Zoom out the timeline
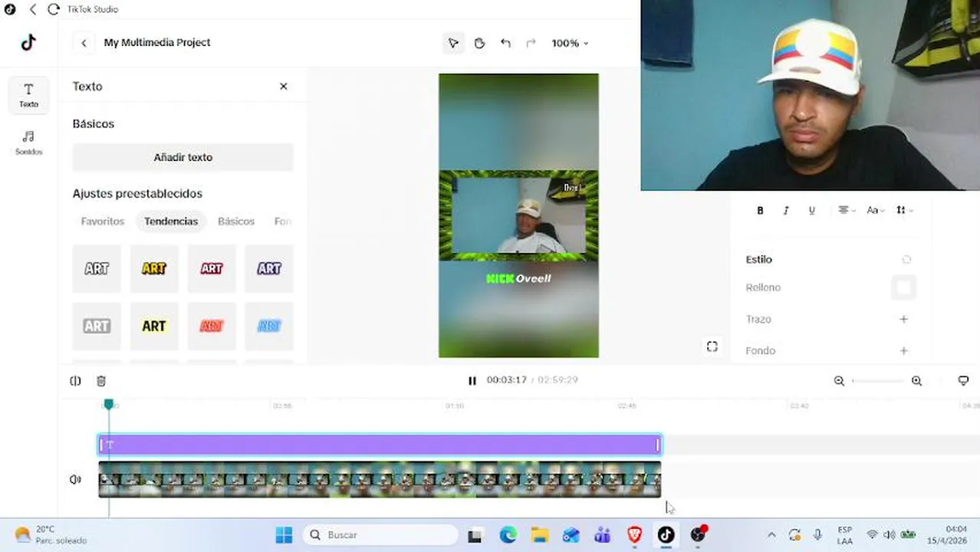 pos(839,381)
